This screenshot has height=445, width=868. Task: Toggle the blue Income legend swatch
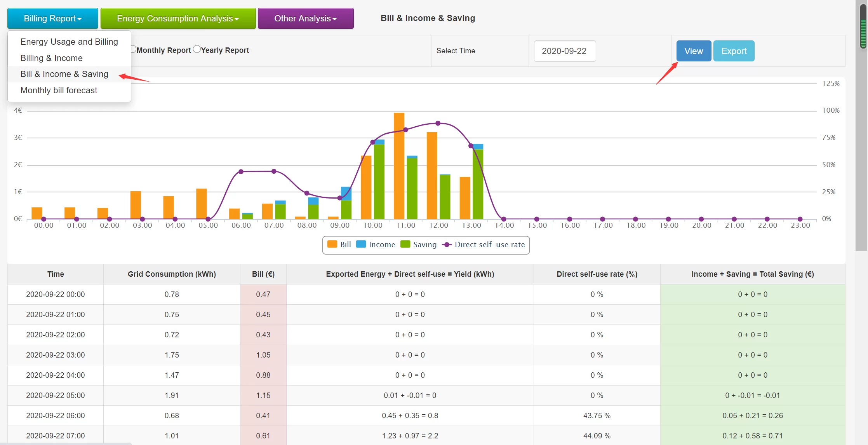click(361, 244)
